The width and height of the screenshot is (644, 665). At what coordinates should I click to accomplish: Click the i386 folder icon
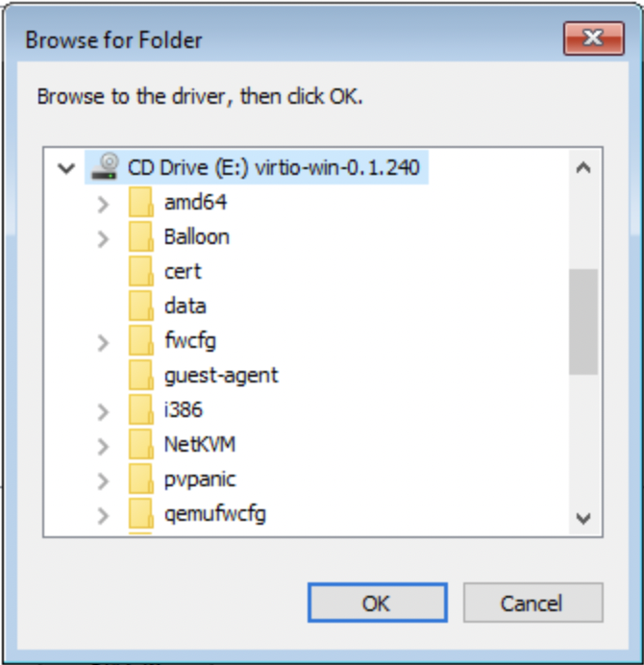click(141, 410)
